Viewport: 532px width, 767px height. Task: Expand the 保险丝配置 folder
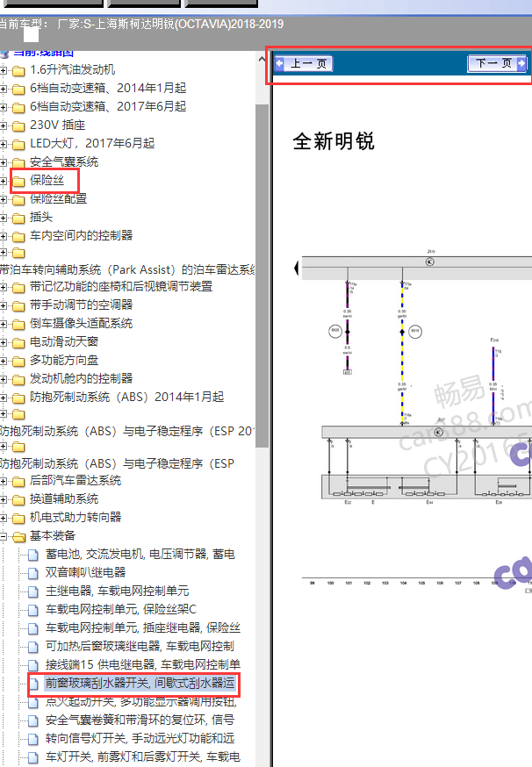[4, 199]
